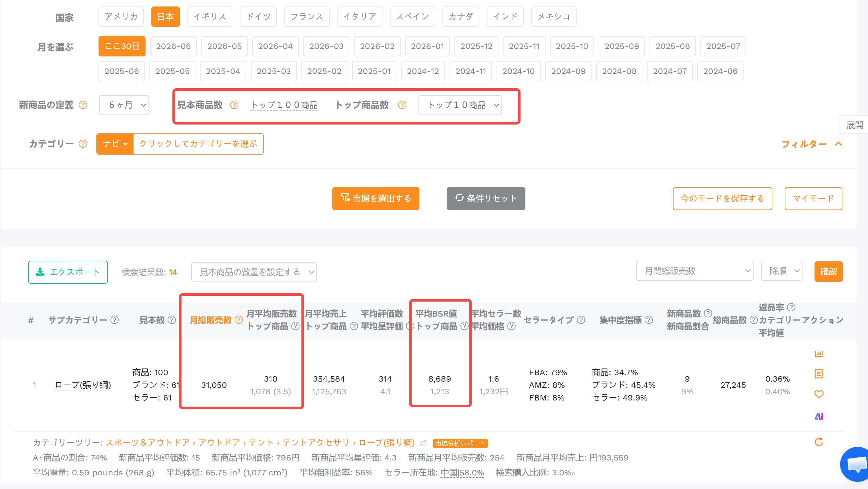
Task: Pick the 2025-01 month option
Action: click(x=374, y=71)
